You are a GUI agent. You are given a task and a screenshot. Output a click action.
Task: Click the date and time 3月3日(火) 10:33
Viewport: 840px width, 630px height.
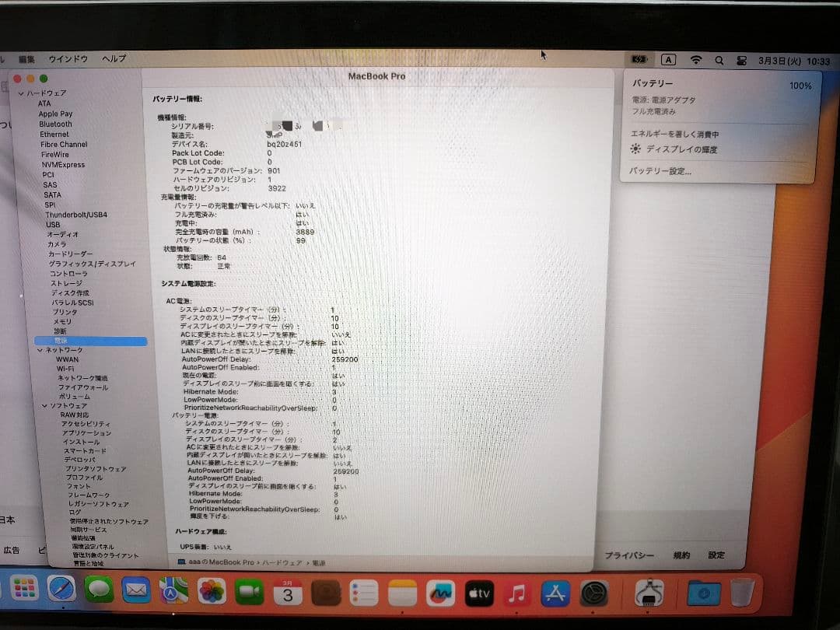794,61
